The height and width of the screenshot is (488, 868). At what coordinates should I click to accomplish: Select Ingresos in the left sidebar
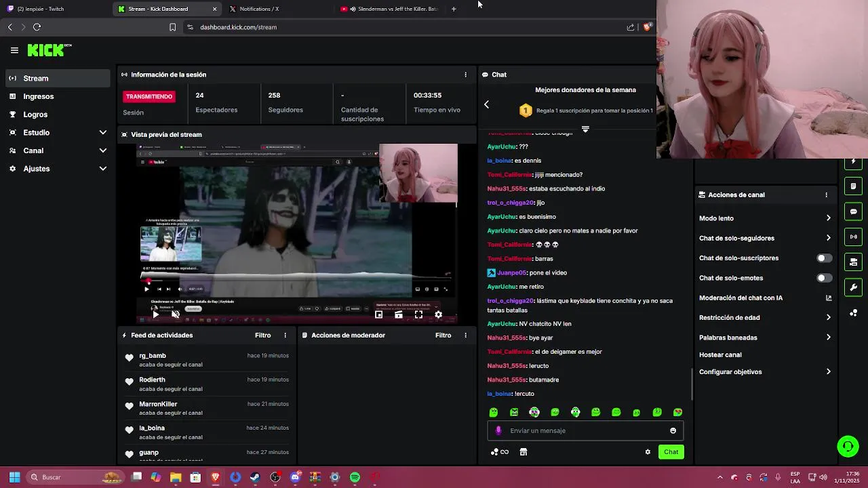coord(58,96)
